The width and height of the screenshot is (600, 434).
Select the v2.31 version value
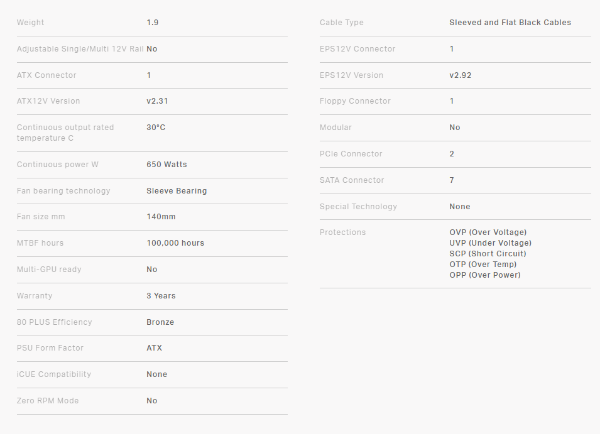[x=158, y=101]
